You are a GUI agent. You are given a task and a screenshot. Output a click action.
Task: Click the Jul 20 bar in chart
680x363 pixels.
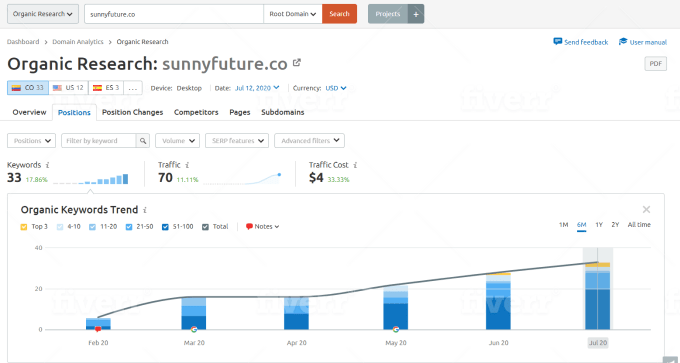pos(598,296)
